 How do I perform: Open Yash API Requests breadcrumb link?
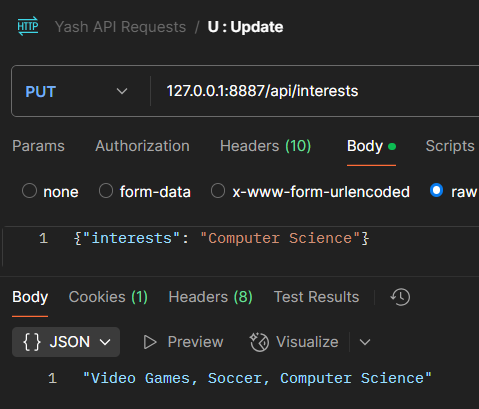point(120,27)
